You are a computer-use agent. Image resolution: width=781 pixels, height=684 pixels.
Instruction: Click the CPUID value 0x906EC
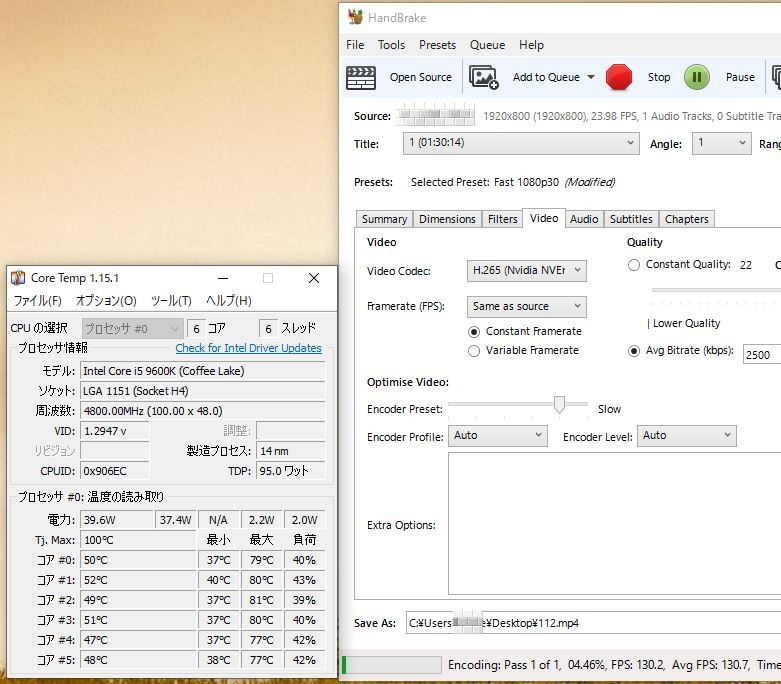point(115,471)
